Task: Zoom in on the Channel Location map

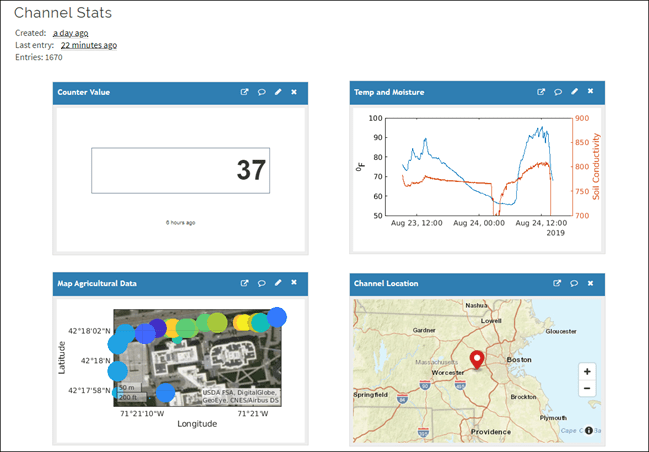Action: coord(587,371)
